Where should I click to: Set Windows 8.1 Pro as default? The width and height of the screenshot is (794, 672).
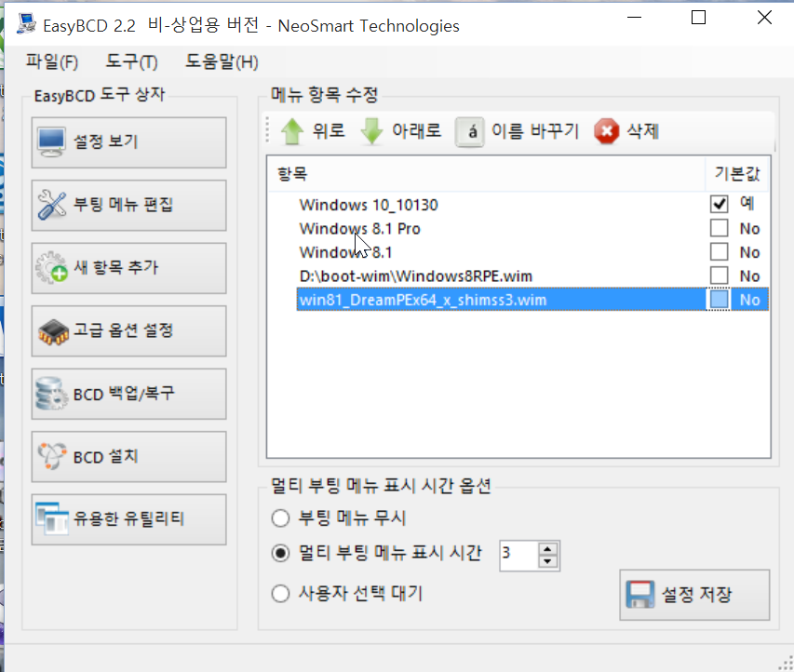719,228
